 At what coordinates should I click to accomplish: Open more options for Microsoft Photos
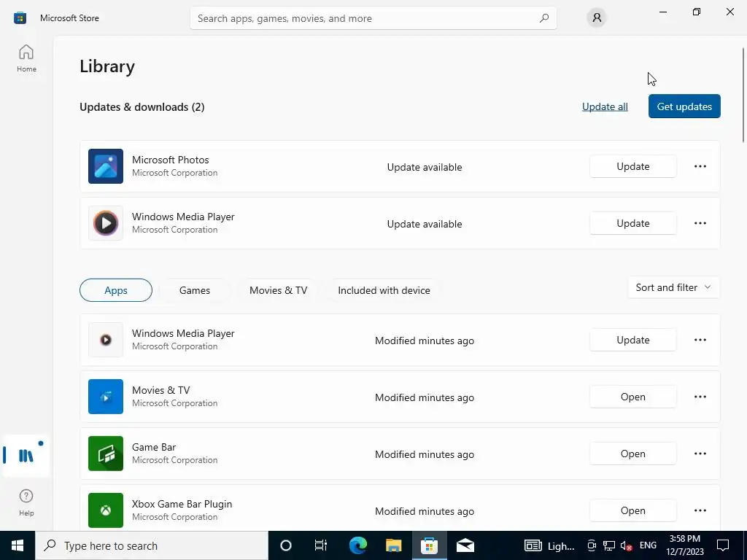pos(700,166)
